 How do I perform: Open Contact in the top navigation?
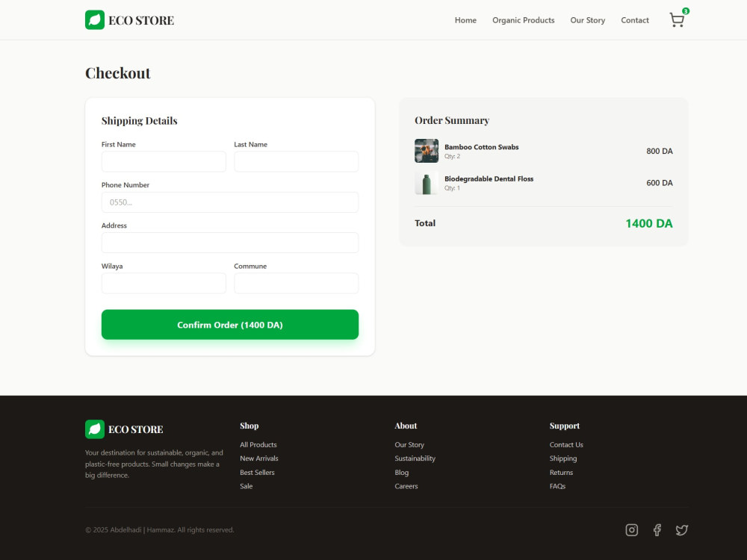[x=634, y=20]
